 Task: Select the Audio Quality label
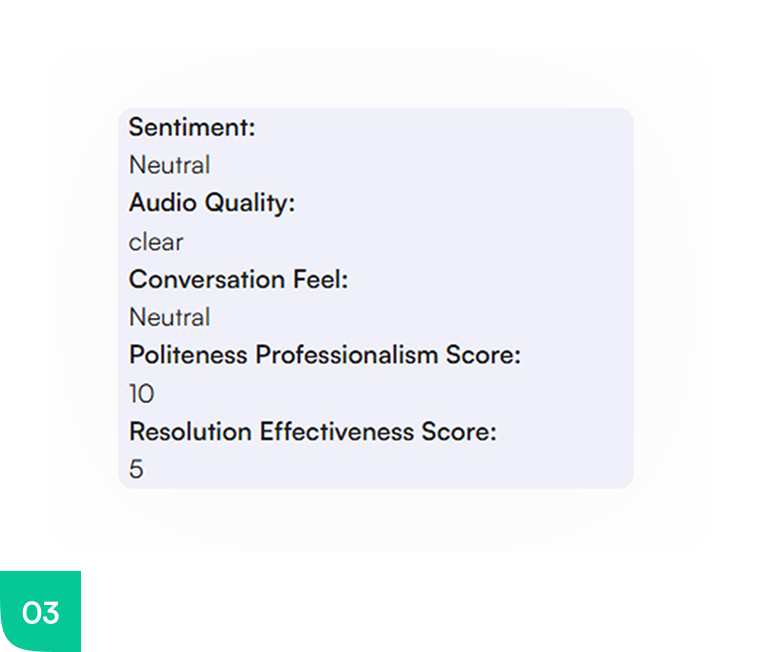pyautogui.click(x=212, y=203)
